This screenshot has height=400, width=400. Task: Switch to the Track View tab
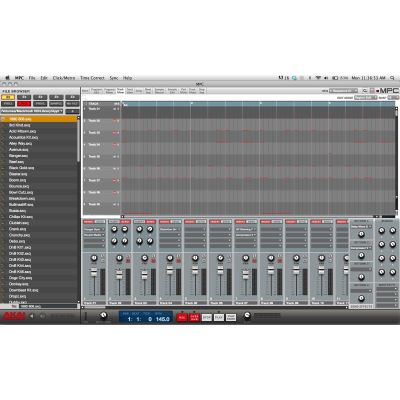coord(120,91)
